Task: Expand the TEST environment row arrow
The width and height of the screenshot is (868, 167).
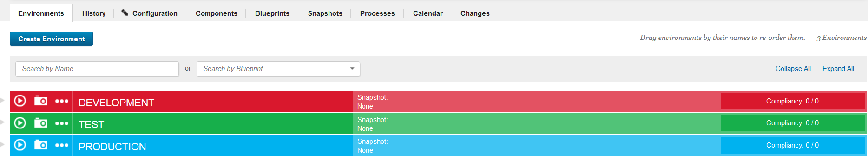Action: tap(2, 122)
